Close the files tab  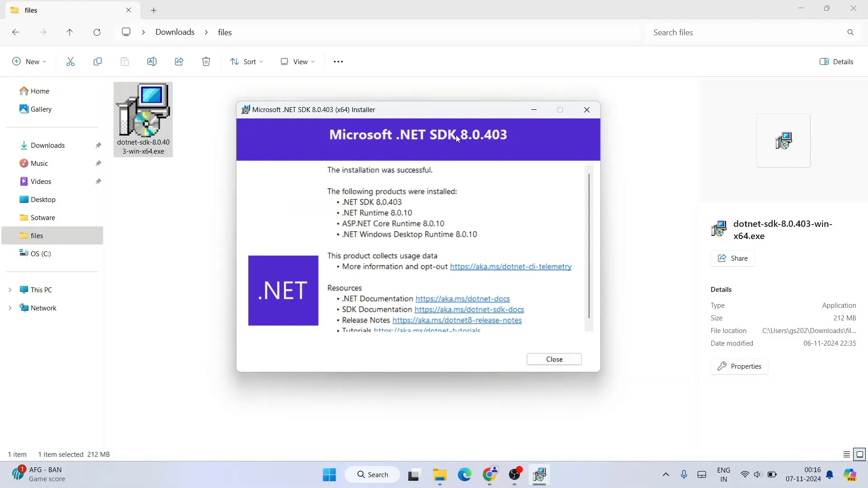click(x=128, y=10)
